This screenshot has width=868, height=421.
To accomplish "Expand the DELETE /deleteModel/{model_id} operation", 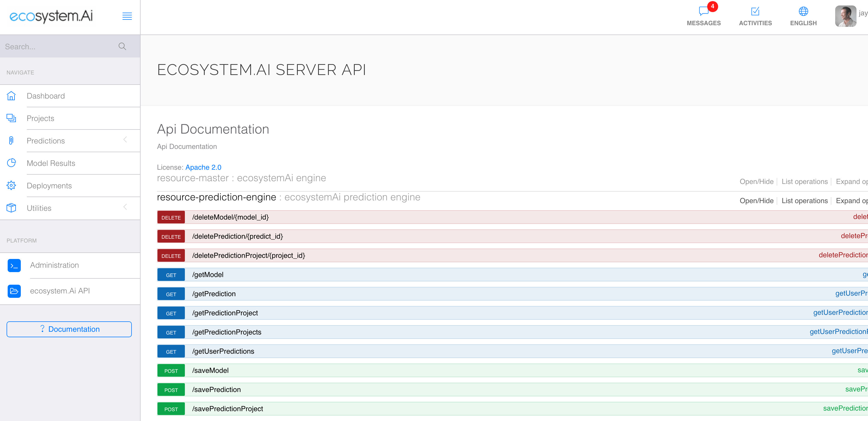I will [231, 217].
